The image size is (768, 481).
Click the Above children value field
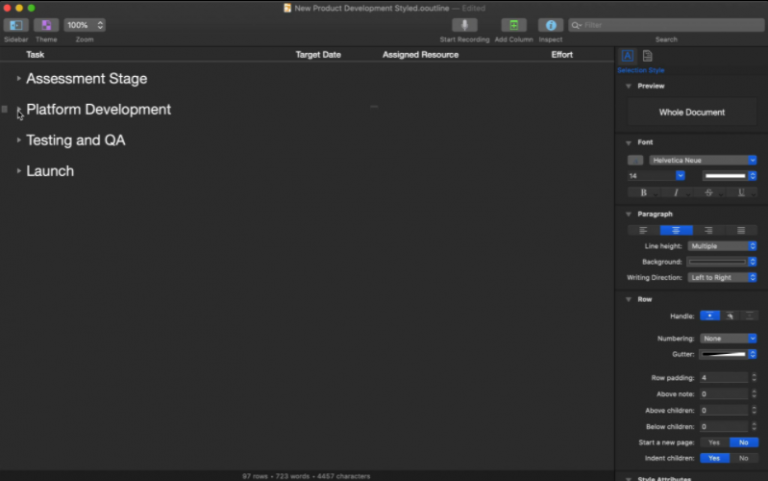(x=724, y=410)
